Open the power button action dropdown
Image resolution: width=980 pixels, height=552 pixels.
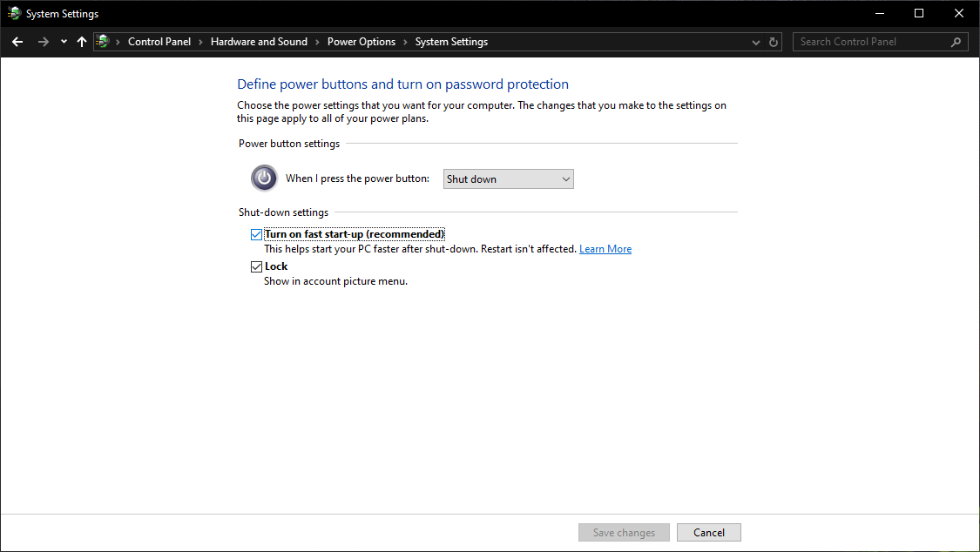(x=508, y=178)
